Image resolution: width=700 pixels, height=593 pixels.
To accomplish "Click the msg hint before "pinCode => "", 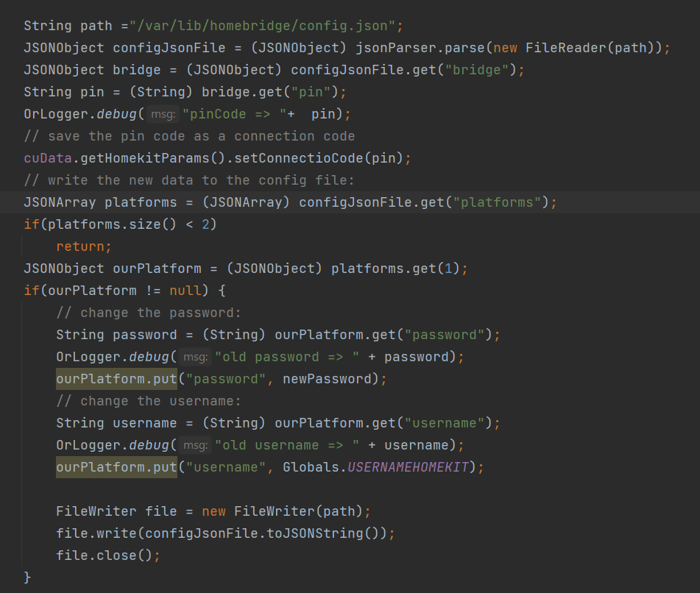I will pyautogui.click(x=163, y=114).
